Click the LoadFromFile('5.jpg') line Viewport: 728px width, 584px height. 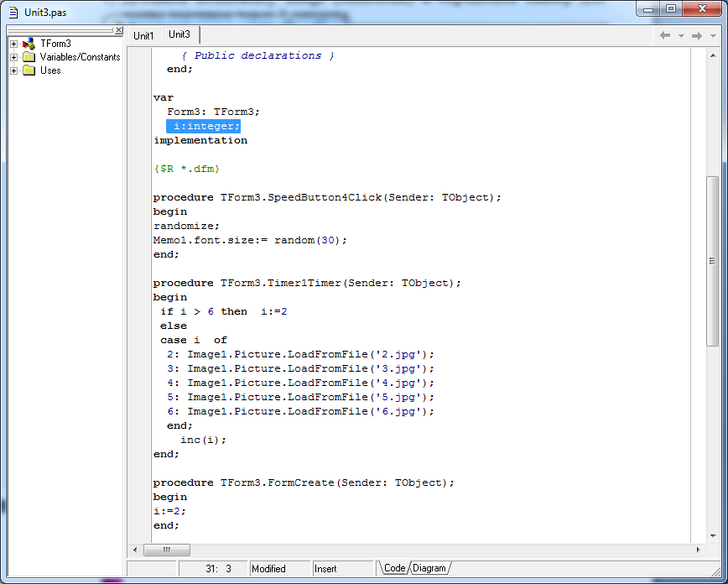[x=301, y=397]
